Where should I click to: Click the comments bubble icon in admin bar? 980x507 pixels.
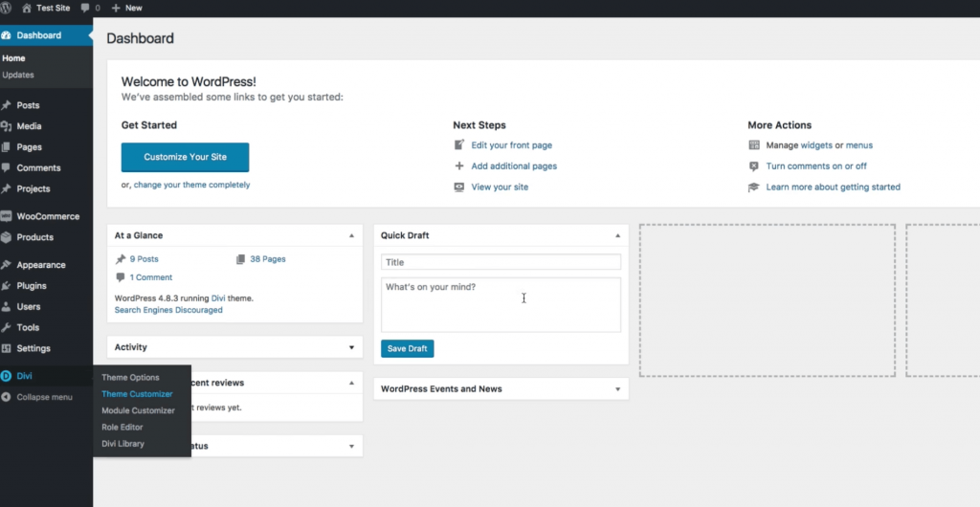[x=85, y=8]
